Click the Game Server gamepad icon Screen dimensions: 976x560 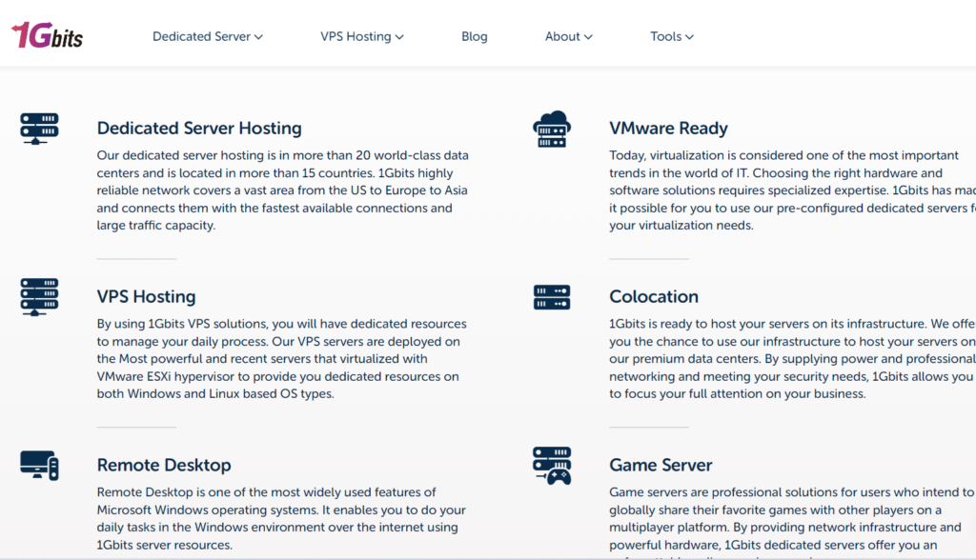[x=552, y=466]
